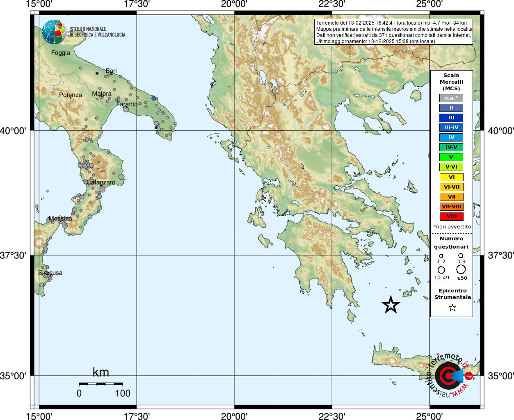Click the largest legend circle labeled ≥50
This screenshot has height=420, width=514.
pyautogui.click(x=461, y=269)
